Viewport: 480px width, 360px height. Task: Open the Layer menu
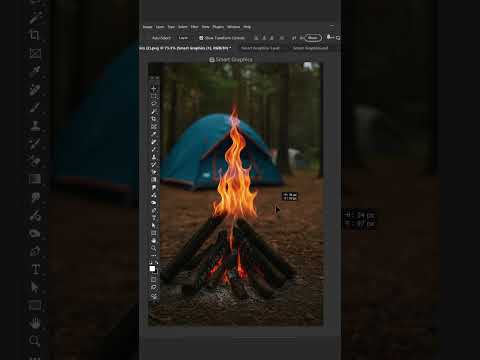click(160, 27)
